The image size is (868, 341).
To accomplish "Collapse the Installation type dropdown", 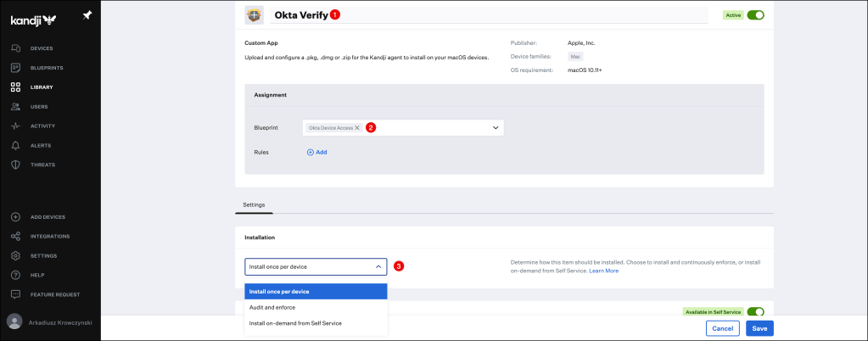I will tap(378, 266).
